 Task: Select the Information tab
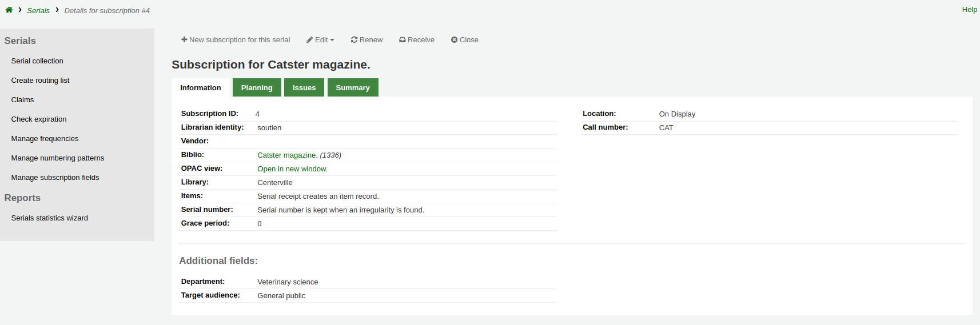pos(201,88)
